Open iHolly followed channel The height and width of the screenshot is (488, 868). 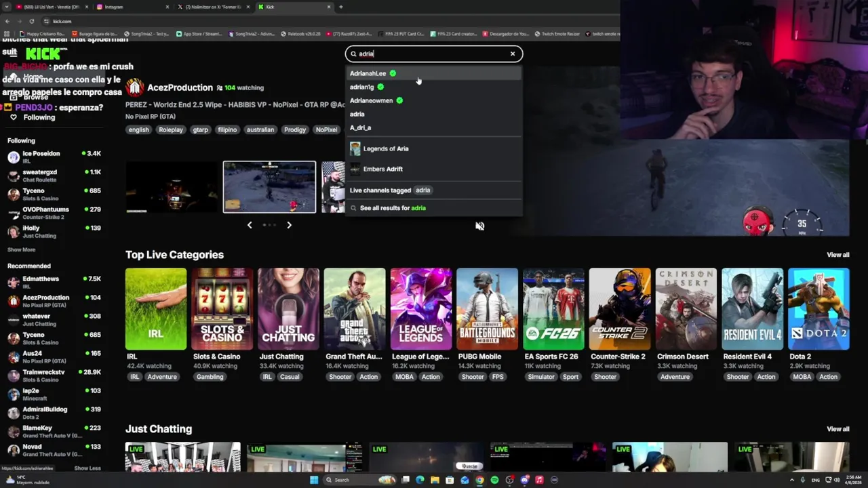tap(54, 230)
